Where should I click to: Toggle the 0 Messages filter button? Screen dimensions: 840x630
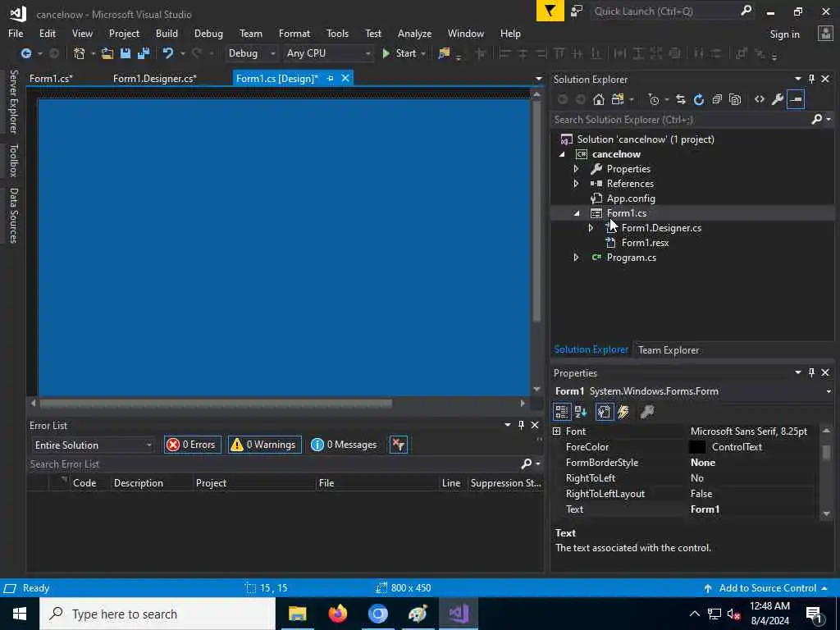pos(344,445)
